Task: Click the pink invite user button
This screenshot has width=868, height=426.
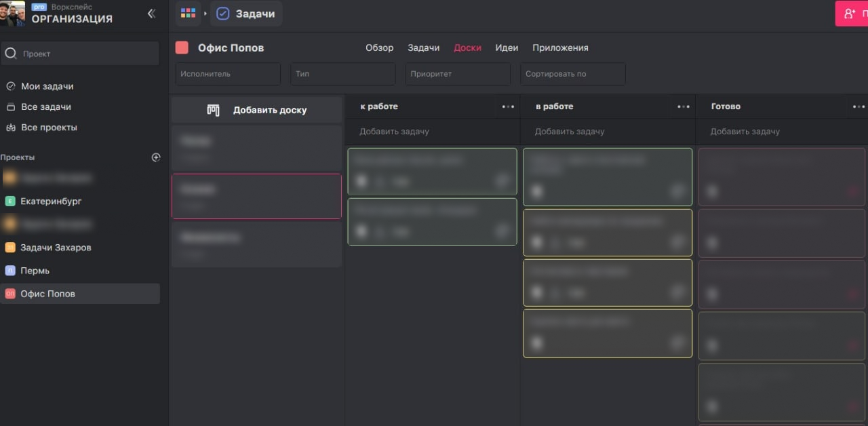Action: click(851, 14)
